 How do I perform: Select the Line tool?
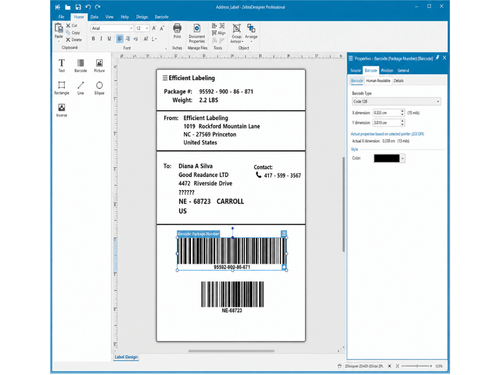pos(80,88)
